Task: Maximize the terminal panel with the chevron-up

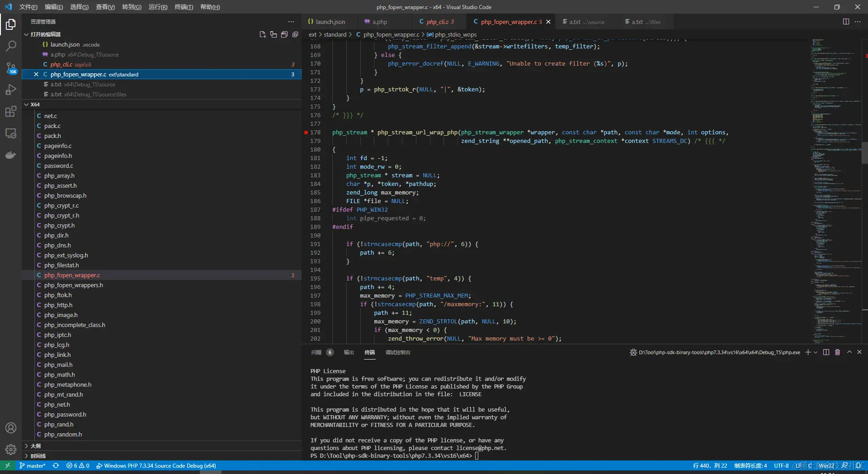Action: coord(849,352)
